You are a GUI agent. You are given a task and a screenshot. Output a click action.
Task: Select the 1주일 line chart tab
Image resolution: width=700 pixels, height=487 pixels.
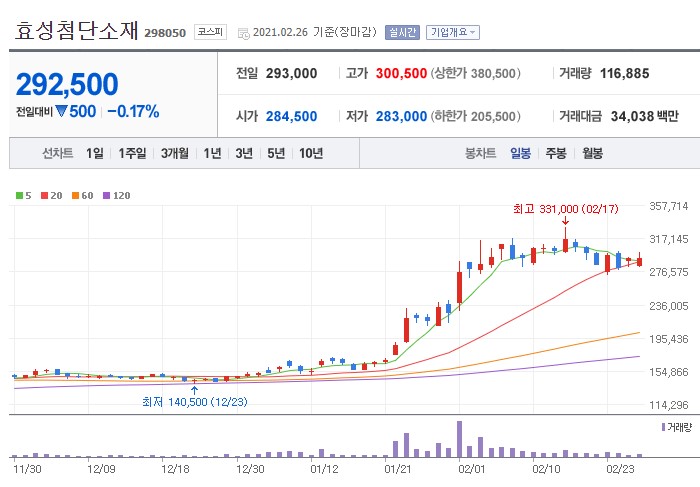pos(132,154)
